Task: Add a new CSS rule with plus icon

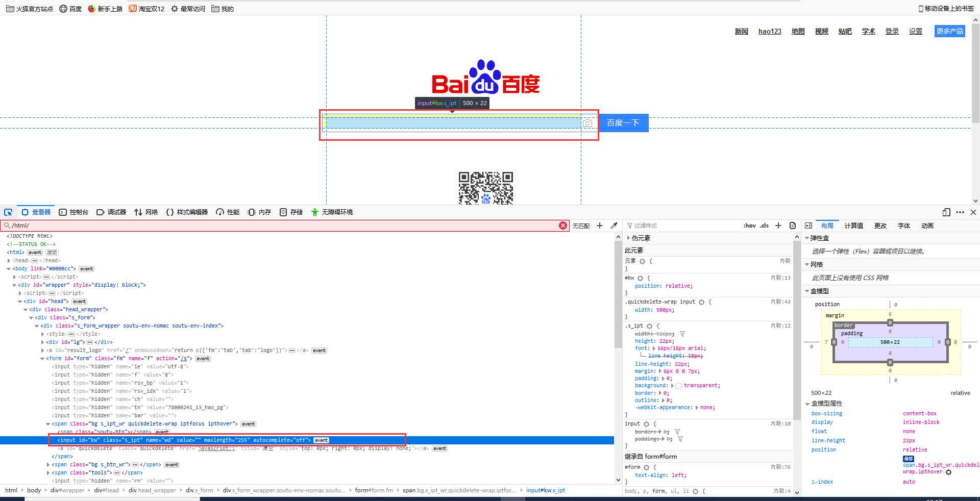Action: click(x=778, y=226)
